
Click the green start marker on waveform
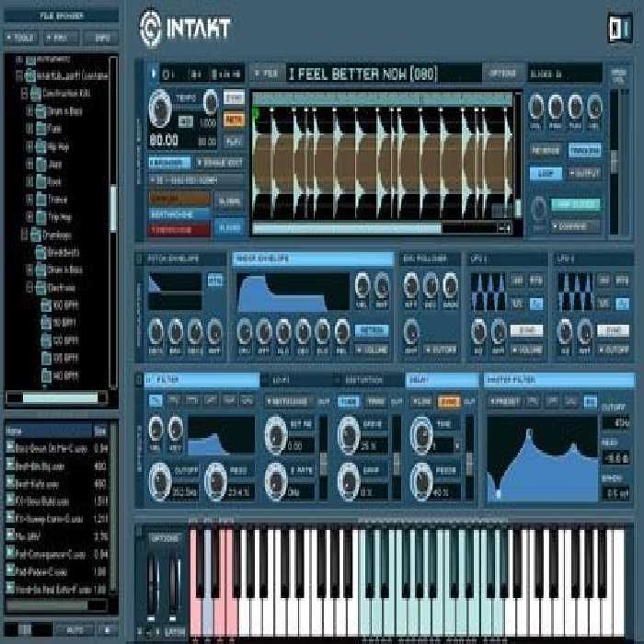point(257,112)
